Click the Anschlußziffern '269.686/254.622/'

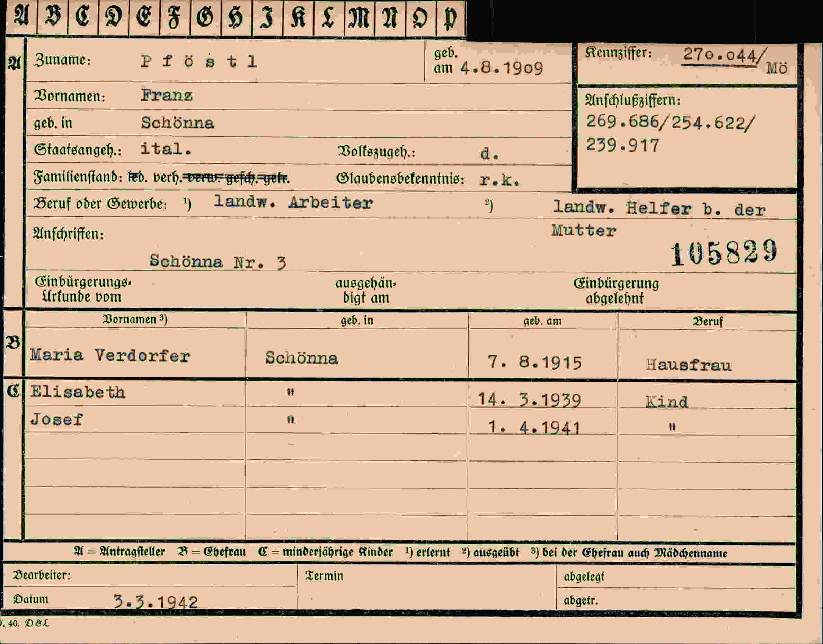coord(671,123)
